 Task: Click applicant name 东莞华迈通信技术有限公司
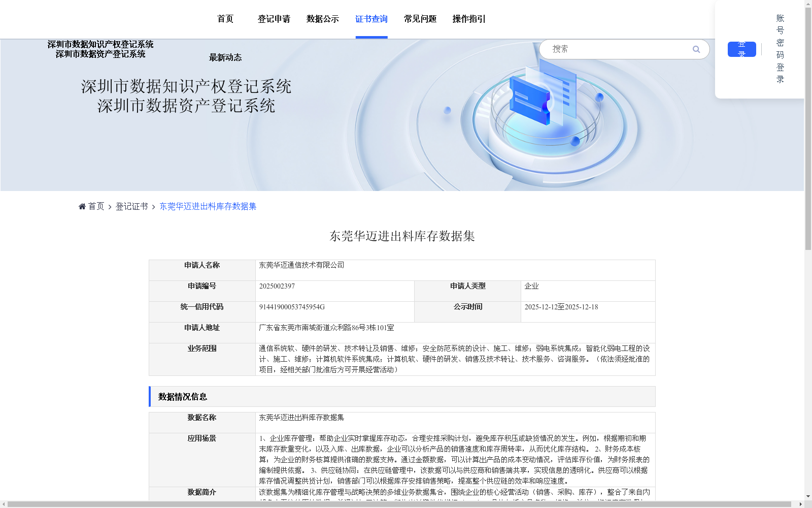coord(301,265)
